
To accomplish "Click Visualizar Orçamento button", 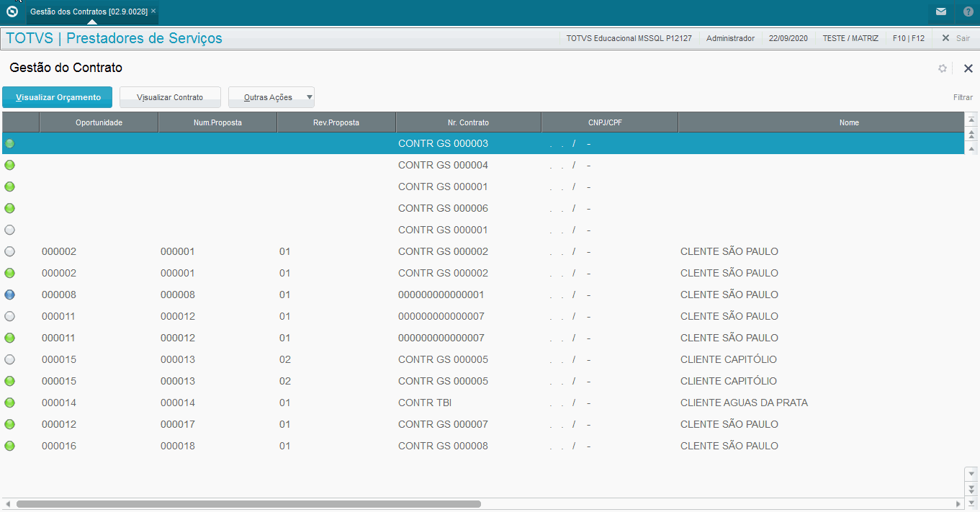I will coord(58,97).
